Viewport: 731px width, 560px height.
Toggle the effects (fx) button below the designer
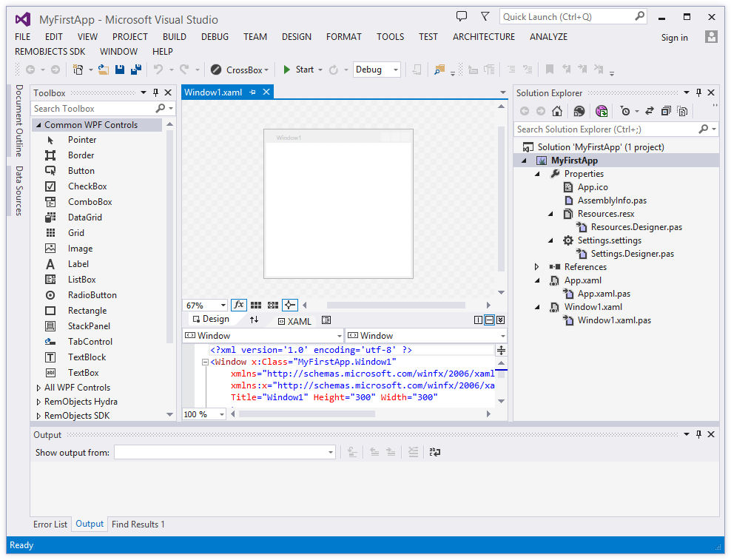238,305
